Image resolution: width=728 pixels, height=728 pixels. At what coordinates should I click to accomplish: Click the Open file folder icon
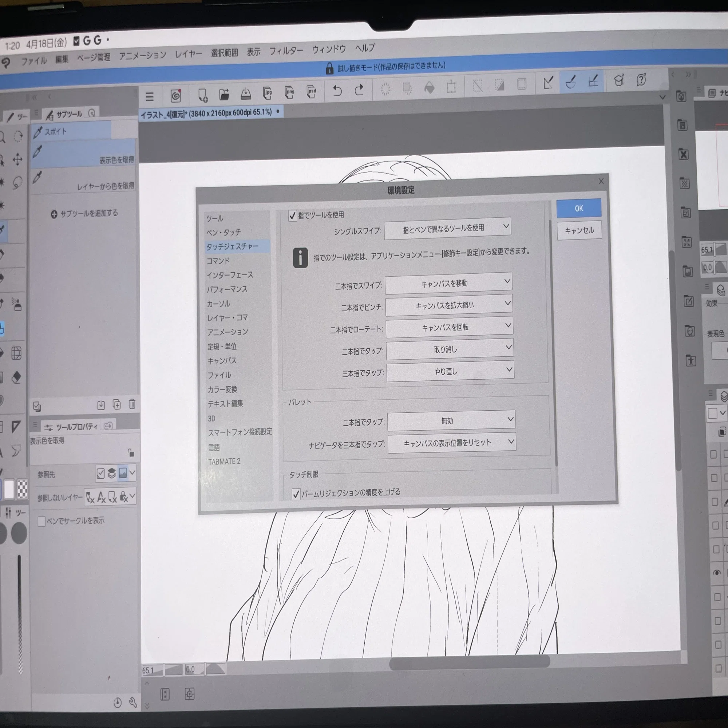[x=224, y=94]
